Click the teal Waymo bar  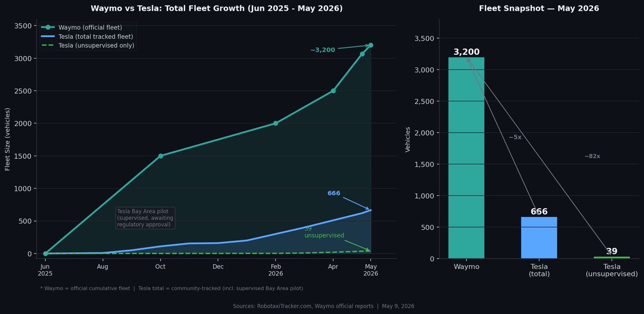click(466, 158)
